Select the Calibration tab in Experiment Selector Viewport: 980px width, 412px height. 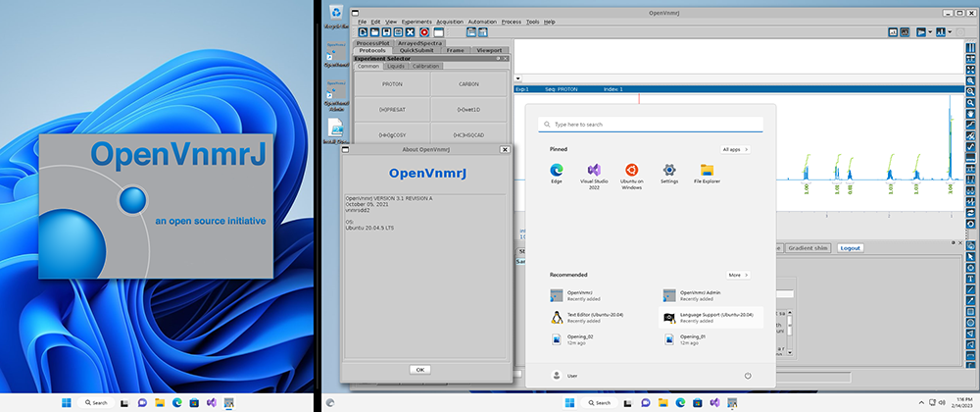(425, 67)
